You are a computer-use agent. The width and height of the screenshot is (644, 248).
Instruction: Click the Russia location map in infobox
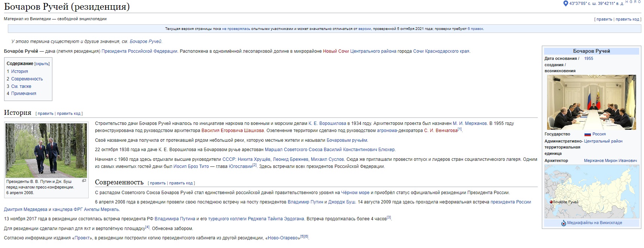(591, 192)
